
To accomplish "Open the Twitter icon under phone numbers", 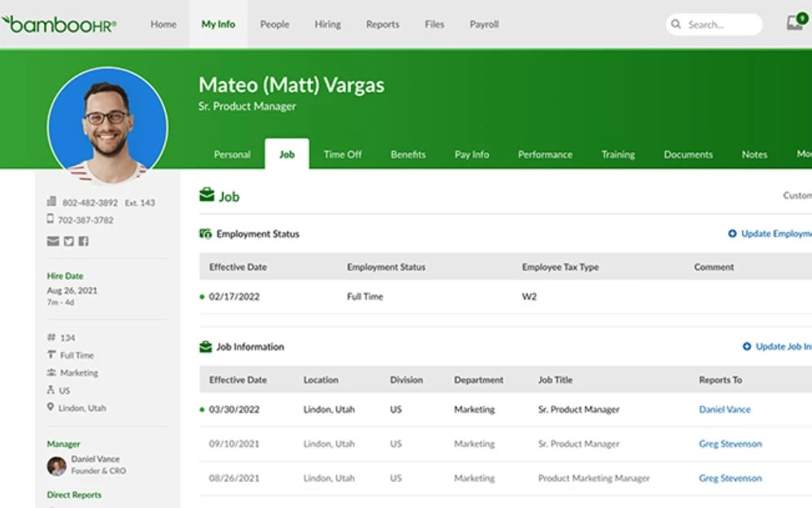I will 68,241.
